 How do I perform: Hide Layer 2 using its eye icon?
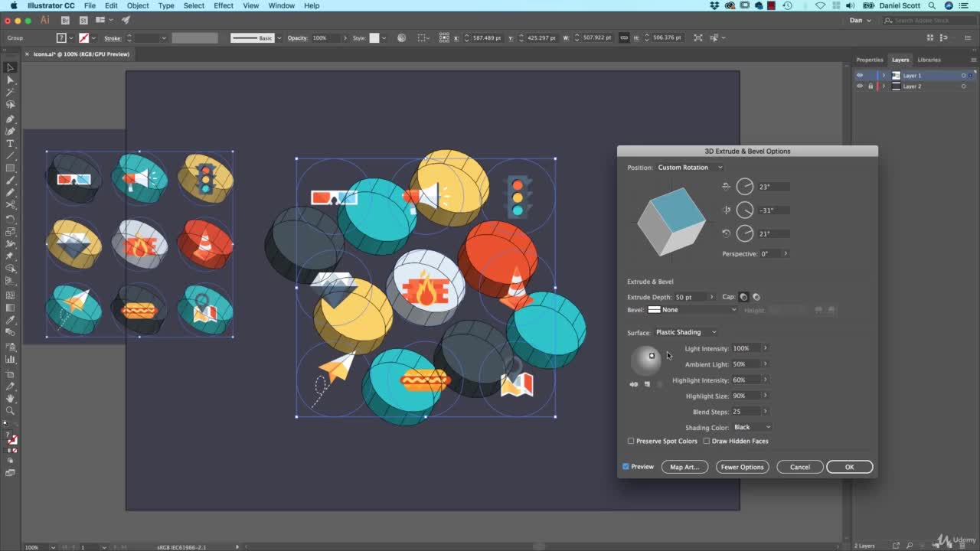coord(860,86)
